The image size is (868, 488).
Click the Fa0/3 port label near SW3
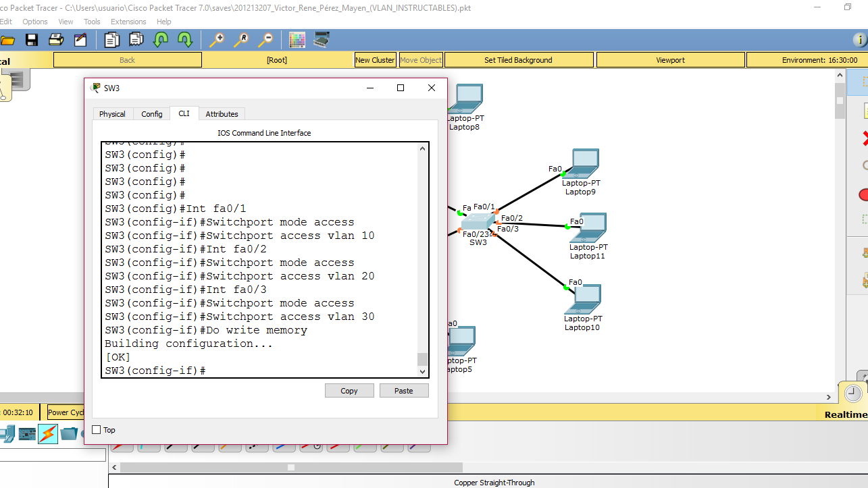(x=508, y=229)
